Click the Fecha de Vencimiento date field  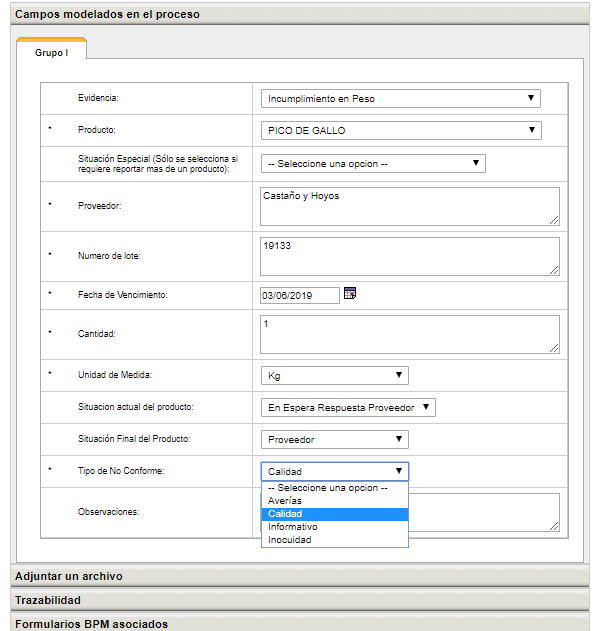[299, 295]
